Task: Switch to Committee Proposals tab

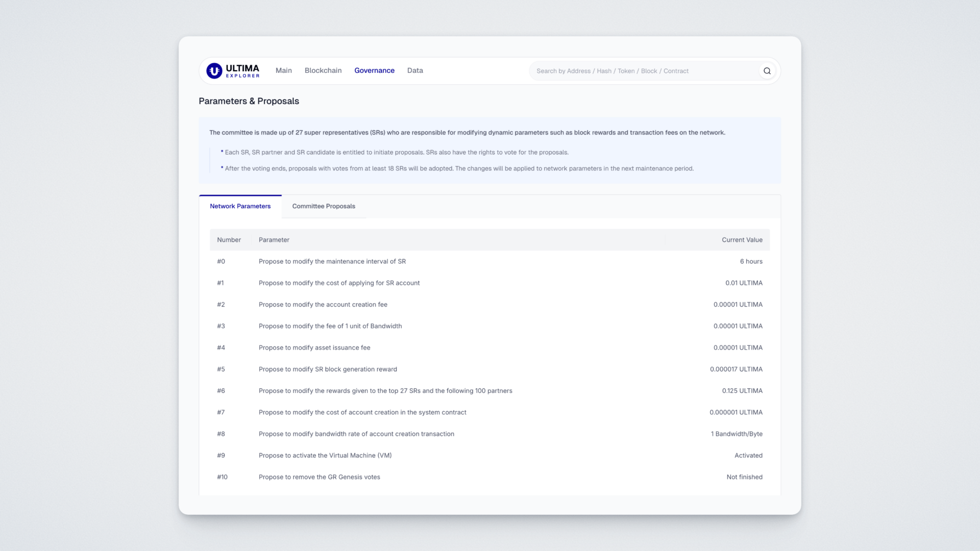Action: pos(323,206)
